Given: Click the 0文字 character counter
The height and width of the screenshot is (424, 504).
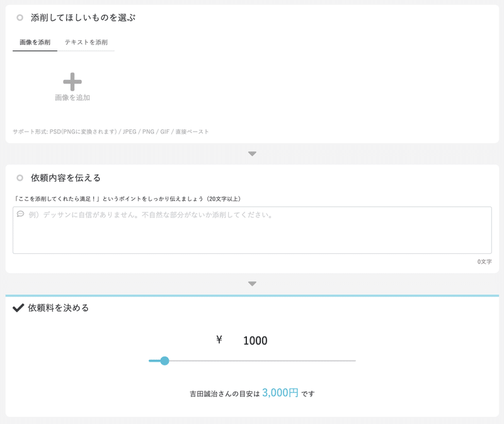Looking at the screenshot, I should [484, 261].
